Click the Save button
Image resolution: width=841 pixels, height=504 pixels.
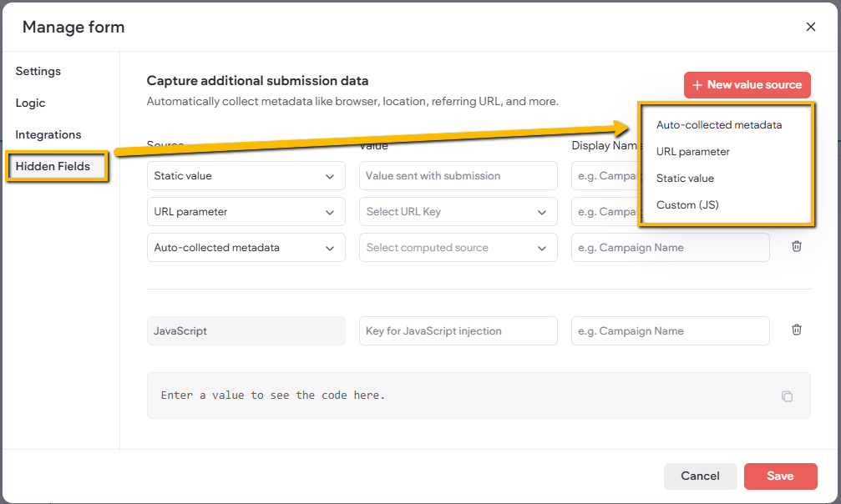(780, 476)
